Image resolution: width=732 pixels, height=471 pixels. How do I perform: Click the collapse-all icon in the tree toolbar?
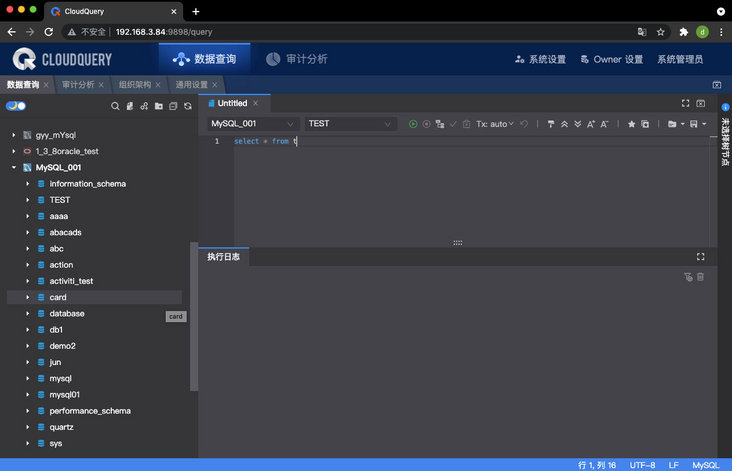pos(173,106)
